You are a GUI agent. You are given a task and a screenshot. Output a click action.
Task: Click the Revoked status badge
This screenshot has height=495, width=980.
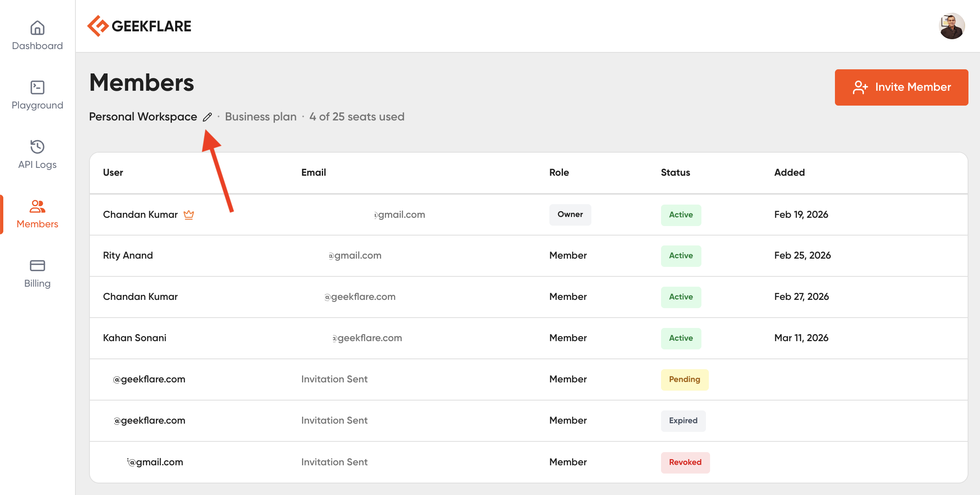pyautogui.click(x=685, y=462)
